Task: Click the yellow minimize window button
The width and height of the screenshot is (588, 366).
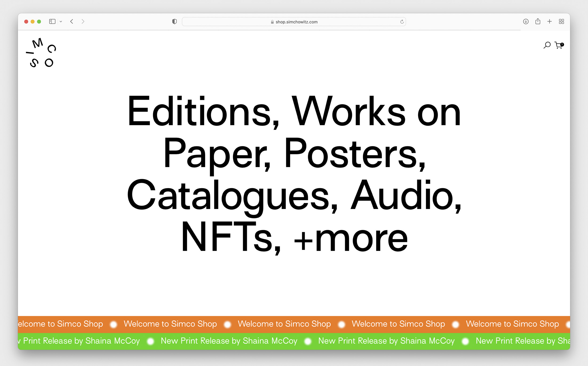Action: click(33, 22)
